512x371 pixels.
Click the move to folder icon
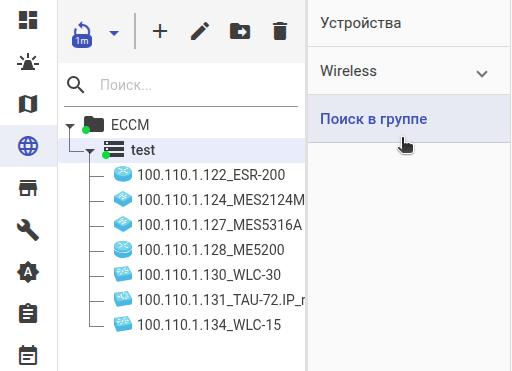point(240,32)
